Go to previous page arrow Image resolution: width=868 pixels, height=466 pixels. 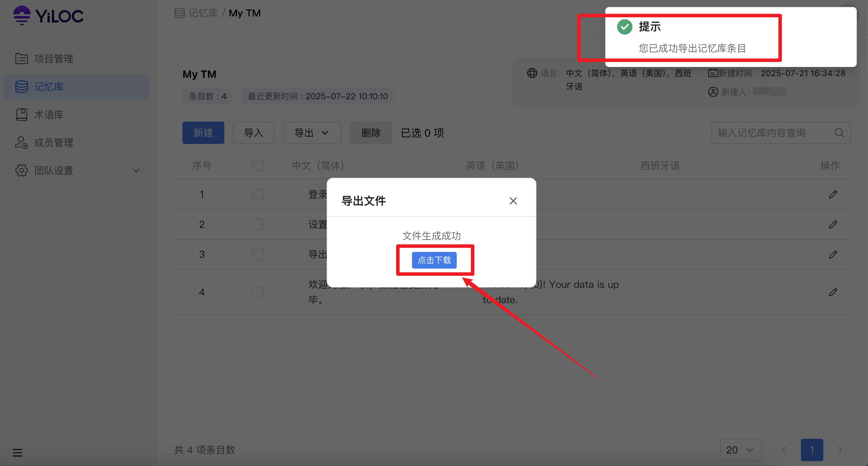pyautogui.click(x=784, y=450)
